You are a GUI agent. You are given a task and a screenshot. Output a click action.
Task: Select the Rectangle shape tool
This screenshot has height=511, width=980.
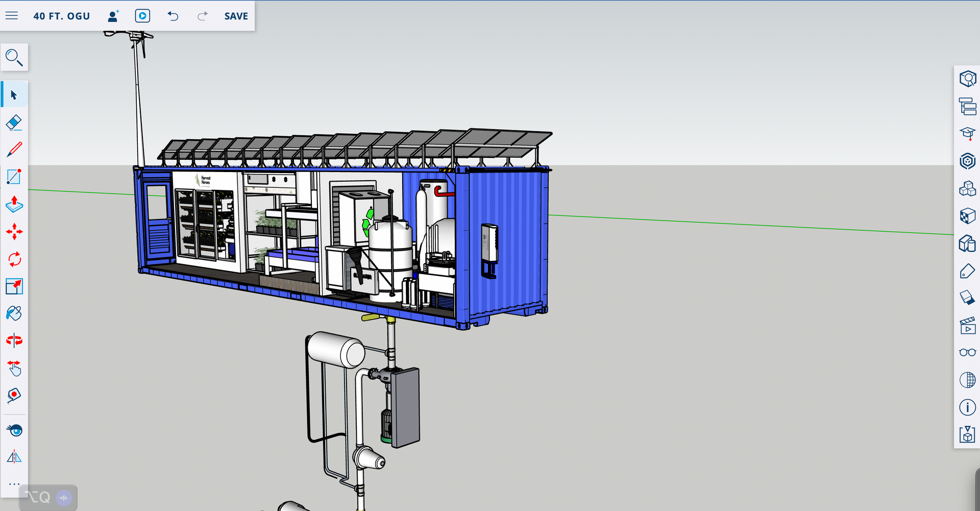(14, 177)
